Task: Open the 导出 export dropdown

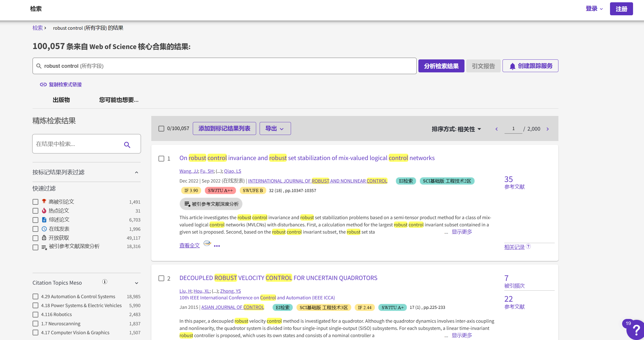Action: coord(275,128)
